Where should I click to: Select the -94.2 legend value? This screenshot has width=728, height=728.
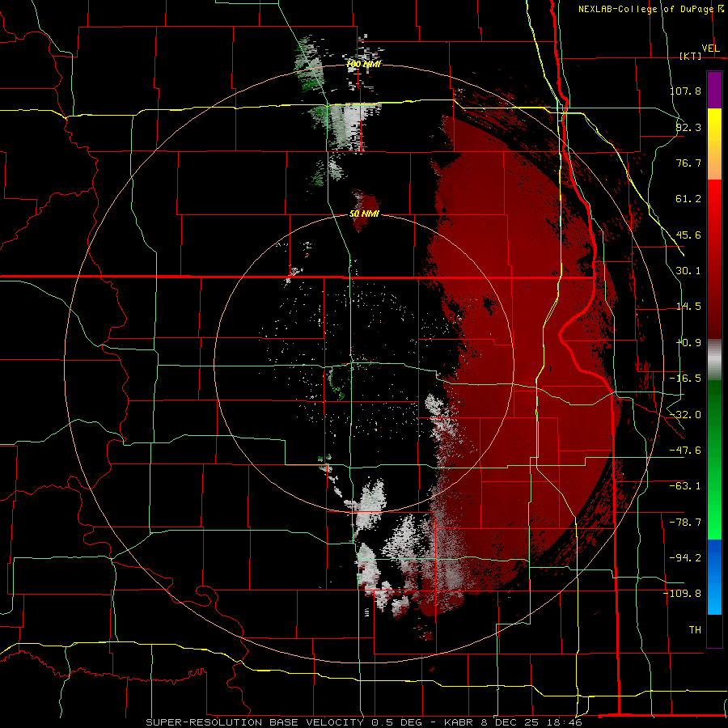(x=685, y=557)
